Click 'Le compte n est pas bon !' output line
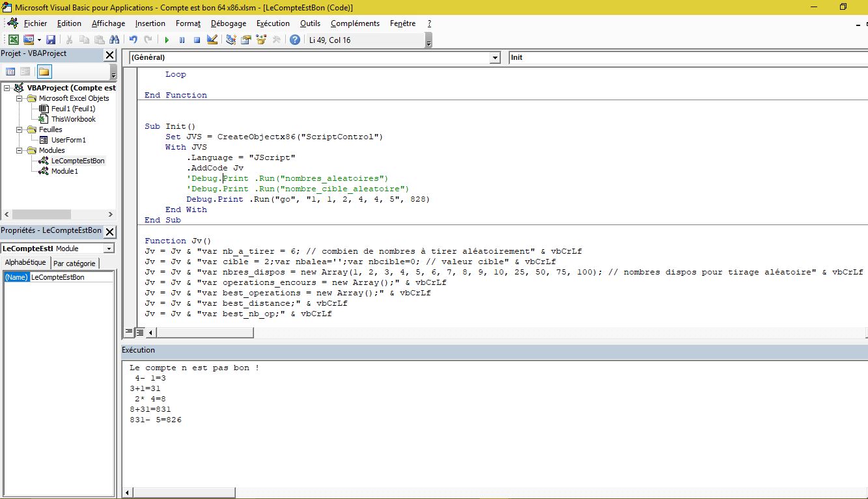Image resolution: width=868 pixels, height=499 pixels. pos(194,368)
